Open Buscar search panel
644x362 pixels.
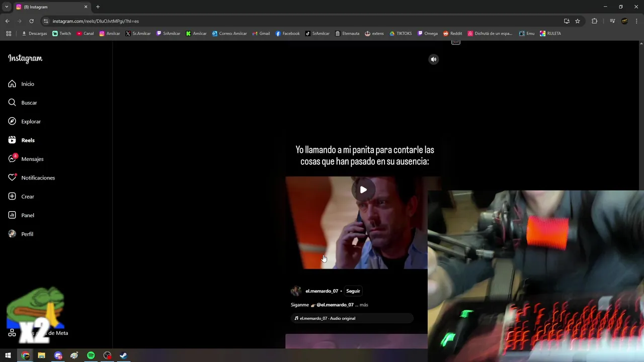[23, 103]
